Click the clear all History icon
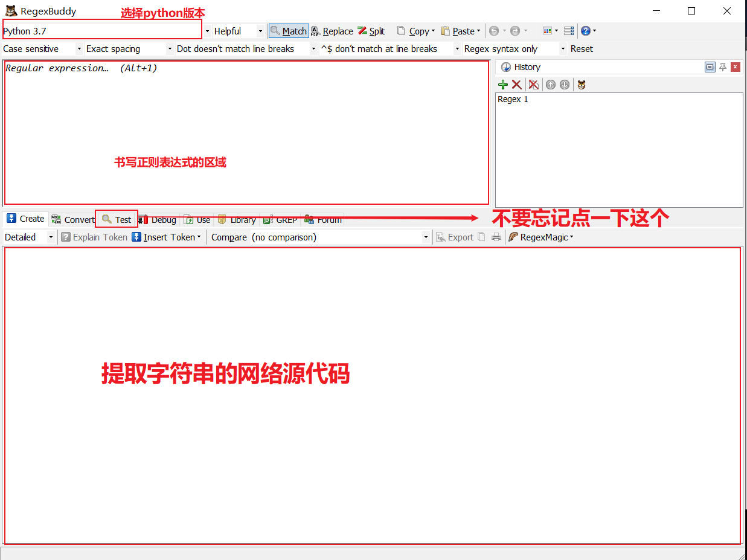Image resolution: width=747 pixels, height=560 pixels. click(534, 85)
